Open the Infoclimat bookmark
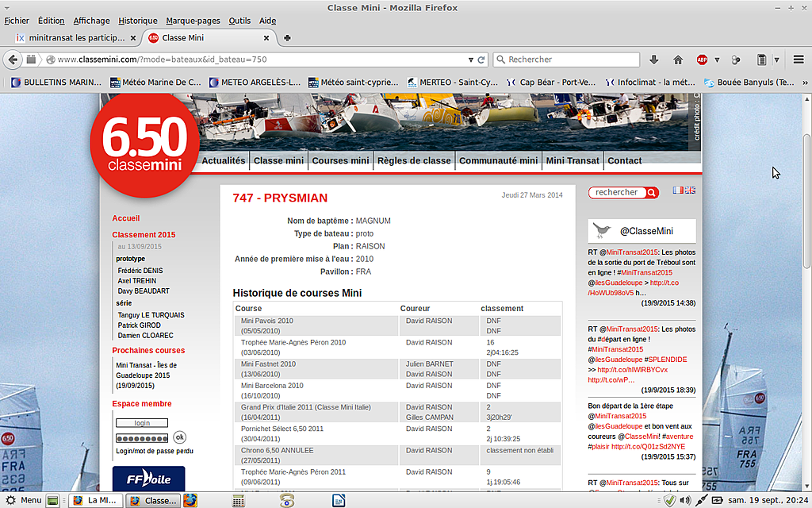 point(652,83)
